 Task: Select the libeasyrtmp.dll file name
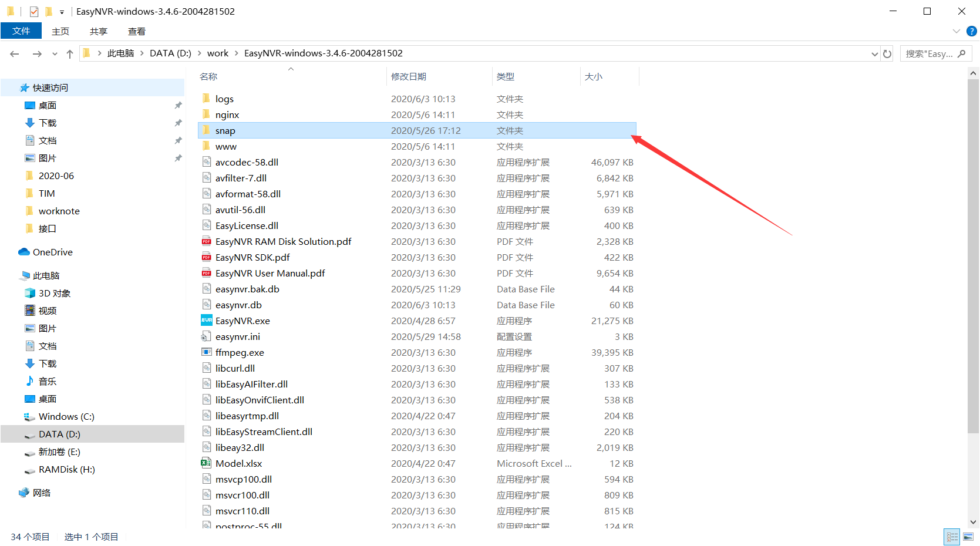coord(247,416)
